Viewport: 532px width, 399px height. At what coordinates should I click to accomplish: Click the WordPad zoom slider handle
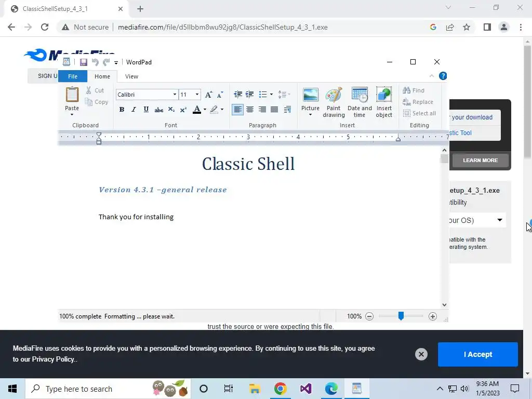(401, 316)
